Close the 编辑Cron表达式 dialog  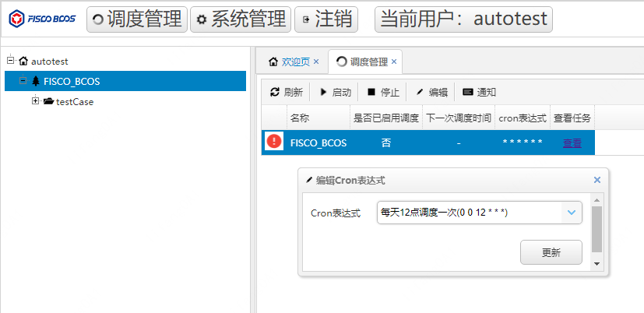[x=597, y=180]
